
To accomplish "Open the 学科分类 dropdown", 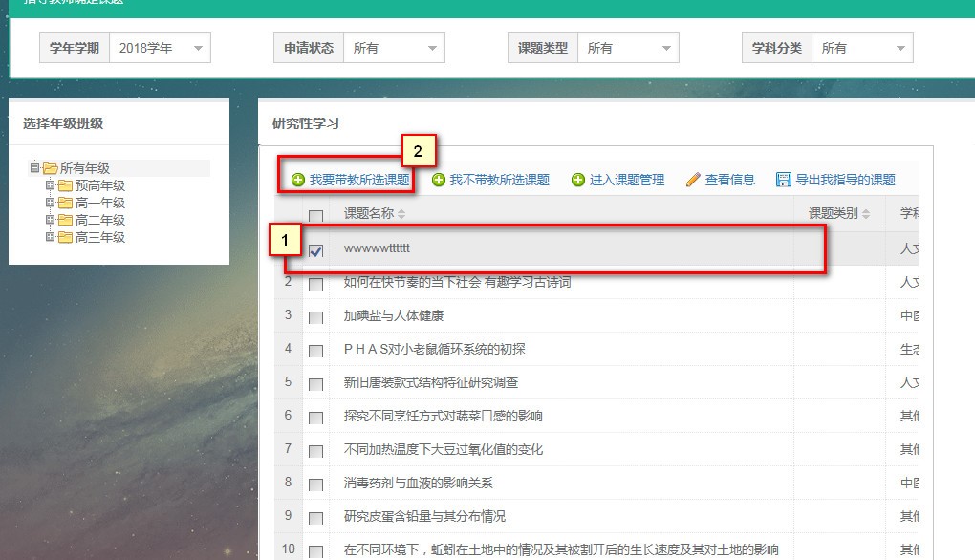I will [862, 48].
